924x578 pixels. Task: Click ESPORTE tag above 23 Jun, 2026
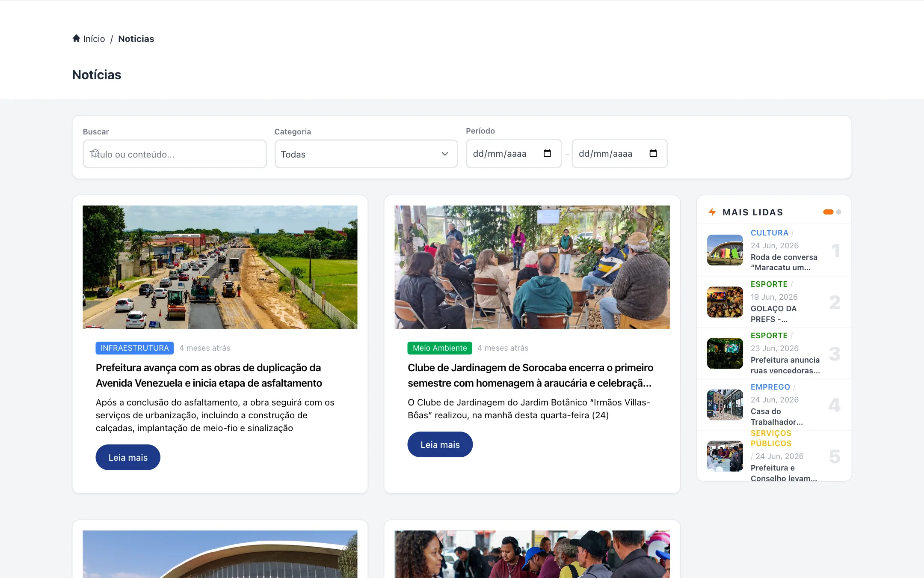click(769, 336)
